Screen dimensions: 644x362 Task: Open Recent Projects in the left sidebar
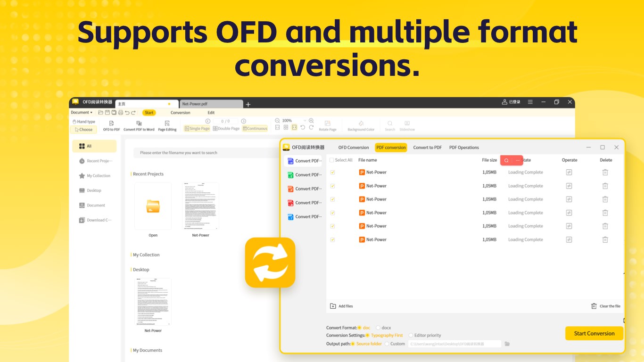coord(95,161)
